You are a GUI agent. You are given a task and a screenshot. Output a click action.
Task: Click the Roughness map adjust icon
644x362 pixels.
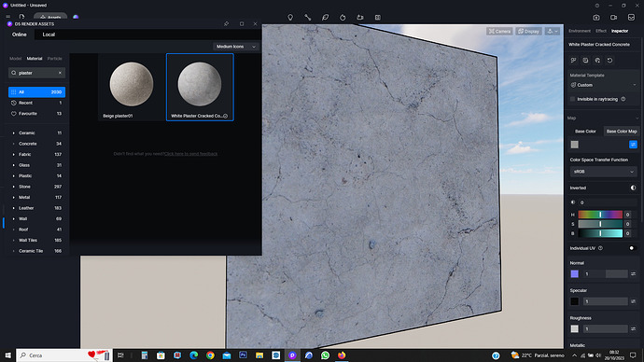tap(633, 328)
